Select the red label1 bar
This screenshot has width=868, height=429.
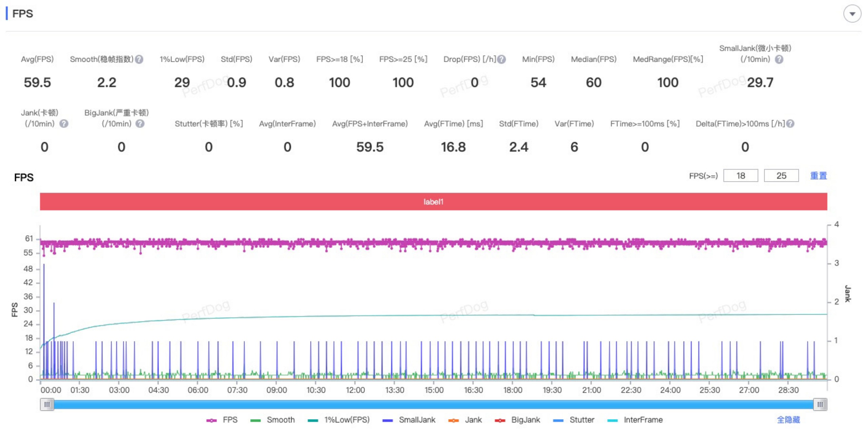433,202
